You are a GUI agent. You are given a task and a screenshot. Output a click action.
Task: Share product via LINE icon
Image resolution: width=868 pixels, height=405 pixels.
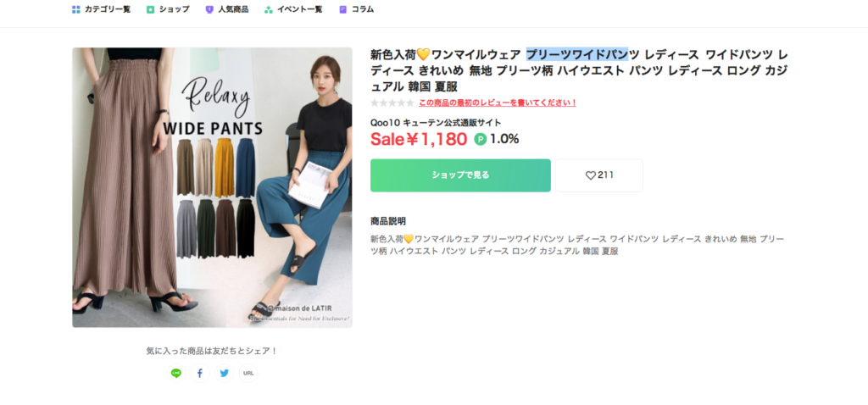176,373
